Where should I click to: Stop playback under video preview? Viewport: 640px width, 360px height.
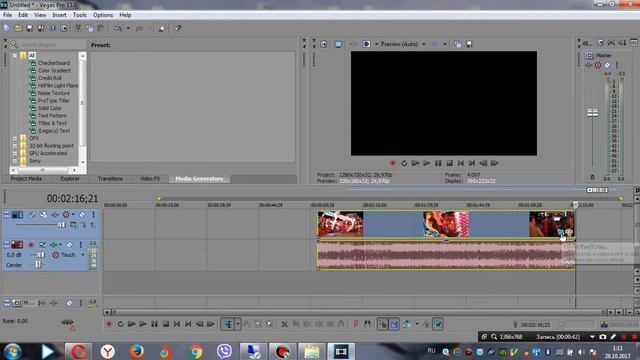(x=449, y=163)
